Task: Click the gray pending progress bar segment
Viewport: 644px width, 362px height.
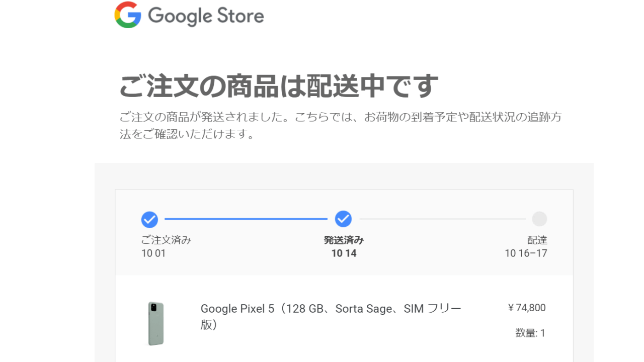Action: (x=442, y=219)
